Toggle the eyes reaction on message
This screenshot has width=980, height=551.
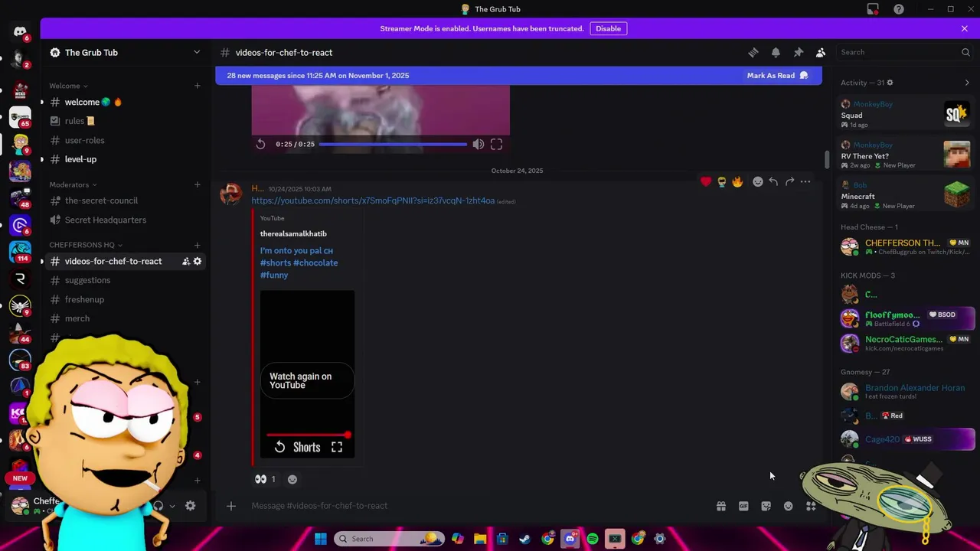tap(265, 479)
